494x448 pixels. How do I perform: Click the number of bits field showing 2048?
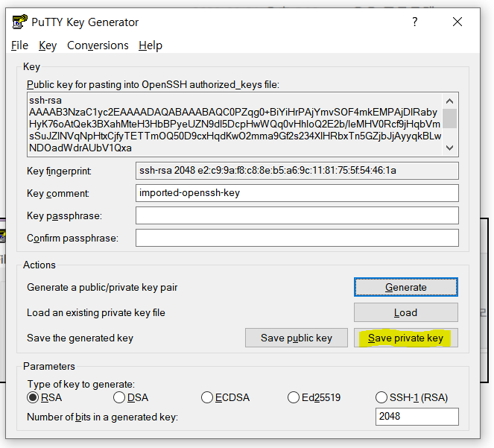(x=417, y=417)
